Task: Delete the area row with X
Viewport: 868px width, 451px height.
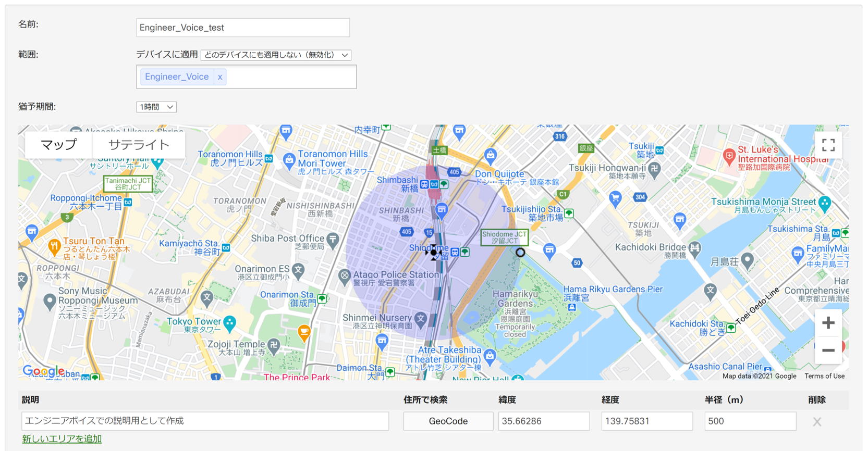Action: (x=817, y=422)
